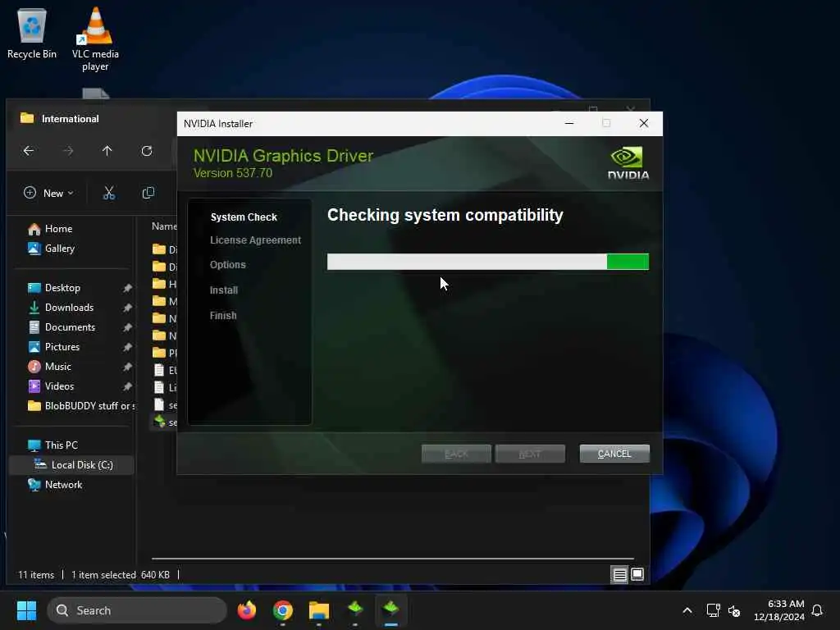Image resolution: width=840 pixels, height=630 pixels.
Task: Unpin Music using its pin icon
Action: coord(127,367)
